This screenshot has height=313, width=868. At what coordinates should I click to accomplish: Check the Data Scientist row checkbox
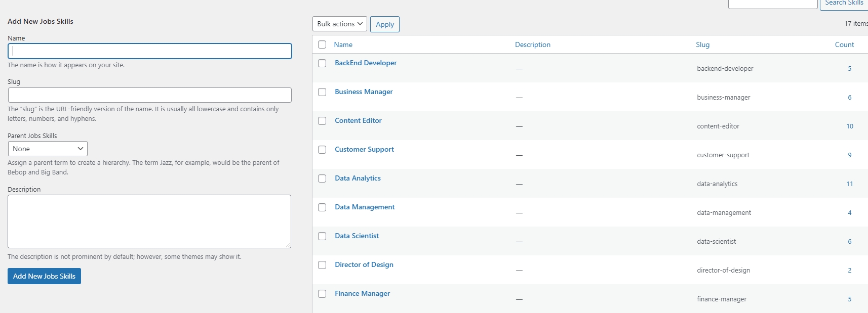coord(322,236)
